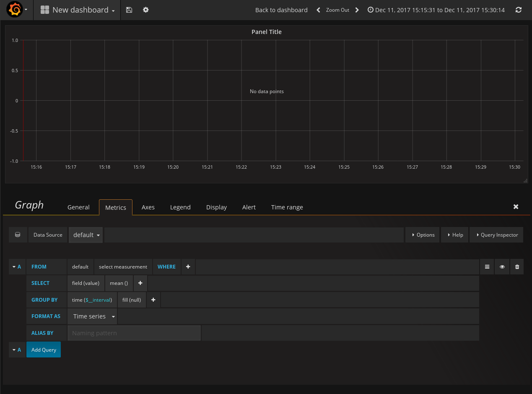
Task: Switch to the Axes tab
Action: pos(148,207)
